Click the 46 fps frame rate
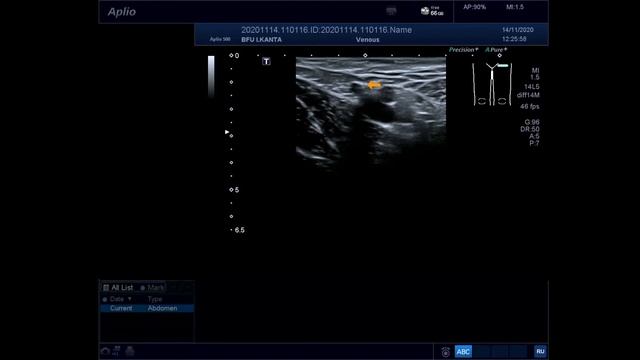 click(x=530, y=107)
